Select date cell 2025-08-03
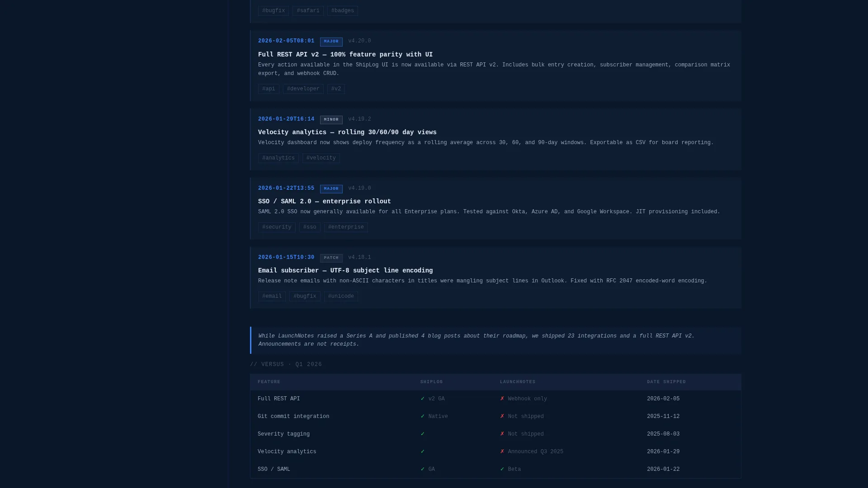This screenshot has width=868, height=488. coord(663,434)
